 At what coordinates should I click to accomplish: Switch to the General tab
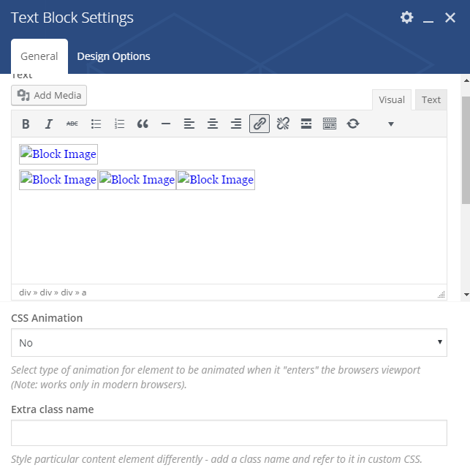(39, 56)
